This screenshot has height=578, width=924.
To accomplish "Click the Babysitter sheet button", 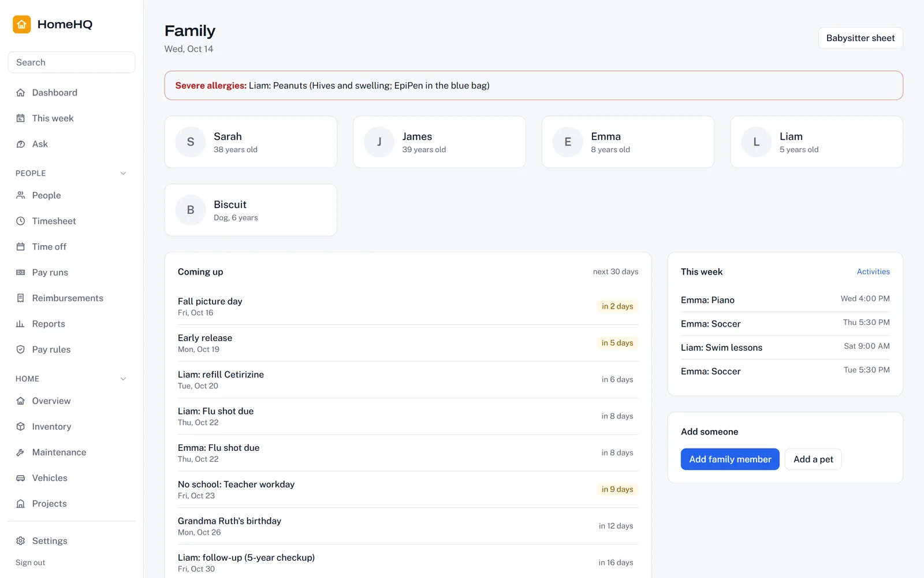I will [x=860, y=38].
